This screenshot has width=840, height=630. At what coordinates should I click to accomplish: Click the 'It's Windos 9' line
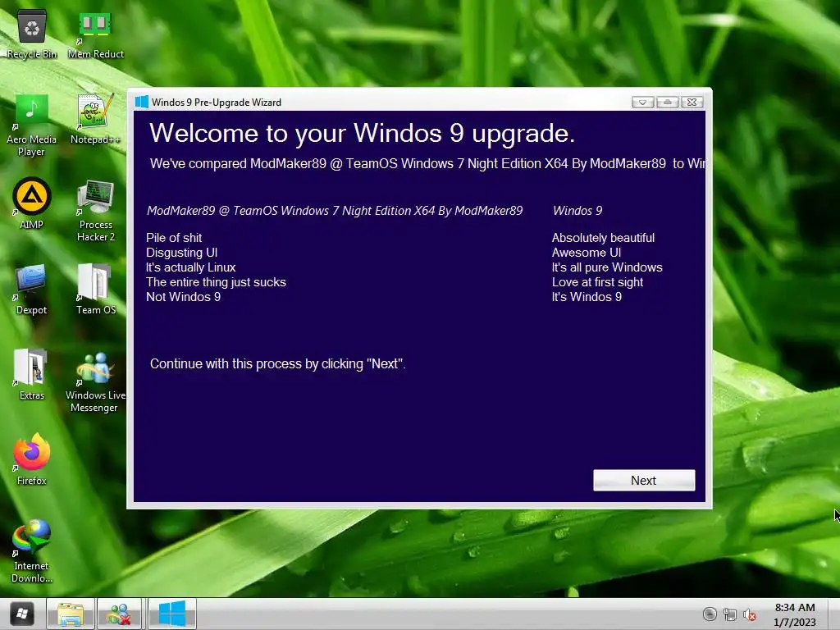click(x=587, y=297)
